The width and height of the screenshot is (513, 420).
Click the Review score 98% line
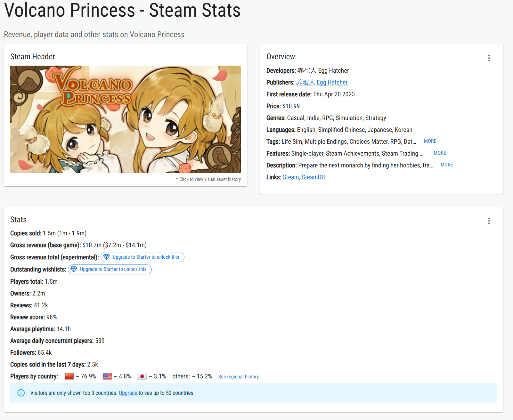click(x=34, y=317)
